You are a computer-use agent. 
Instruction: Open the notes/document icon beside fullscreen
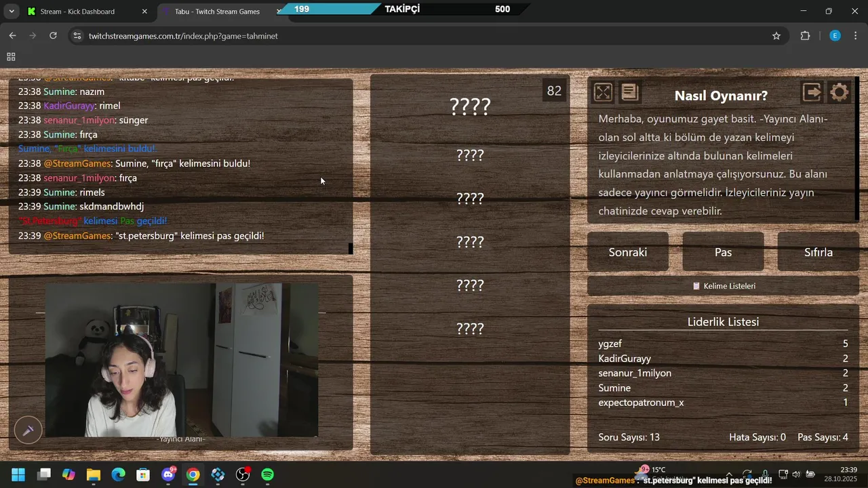(630, 92)
